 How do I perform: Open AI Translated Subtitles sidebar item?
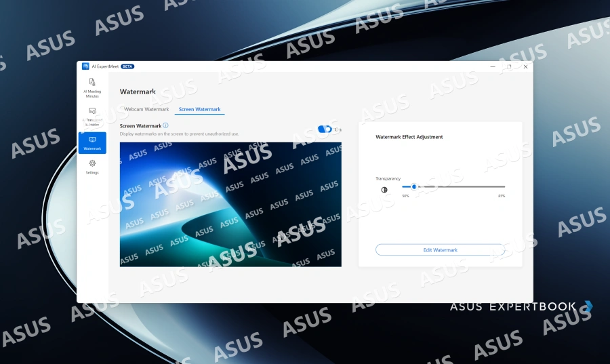92,117
